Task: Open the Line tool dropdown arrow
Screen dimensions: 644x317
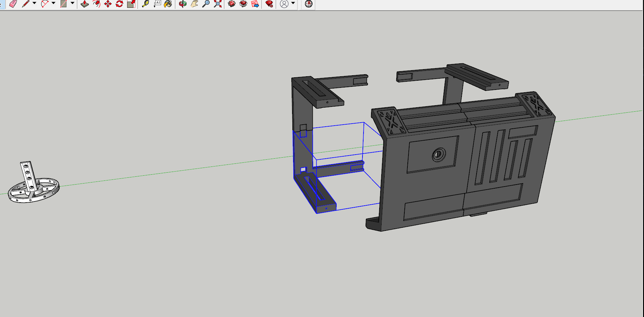Action: (x=34, y=3)
